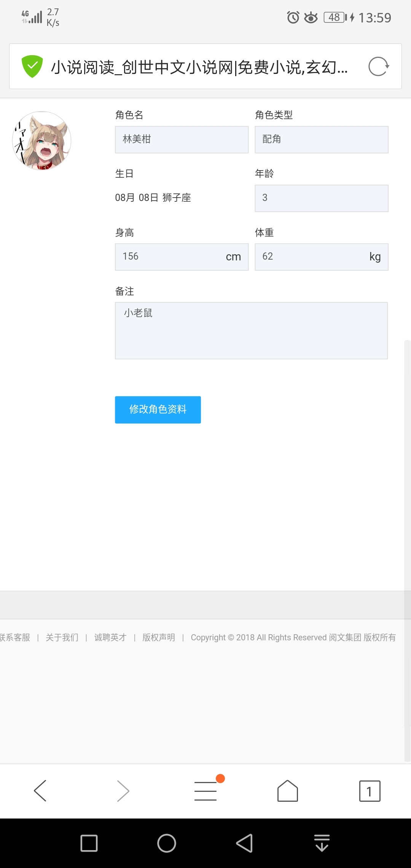The height and width of the screenshot is (868, 411).
Task: Open the 关于我们 footer link
Action: [x=62, y=637]
